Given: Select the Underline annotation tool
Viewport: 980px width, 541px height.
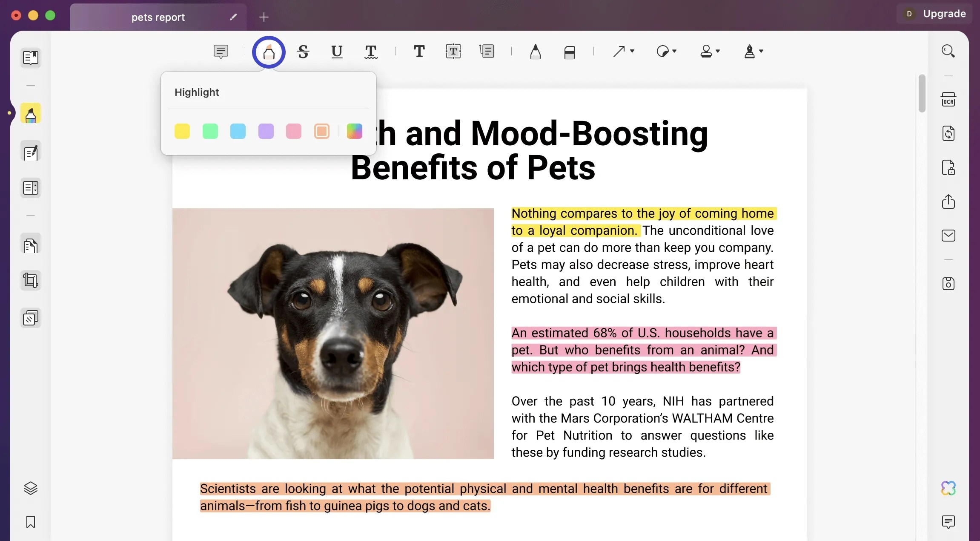Looking at the screenshot, I should [336, 52].
